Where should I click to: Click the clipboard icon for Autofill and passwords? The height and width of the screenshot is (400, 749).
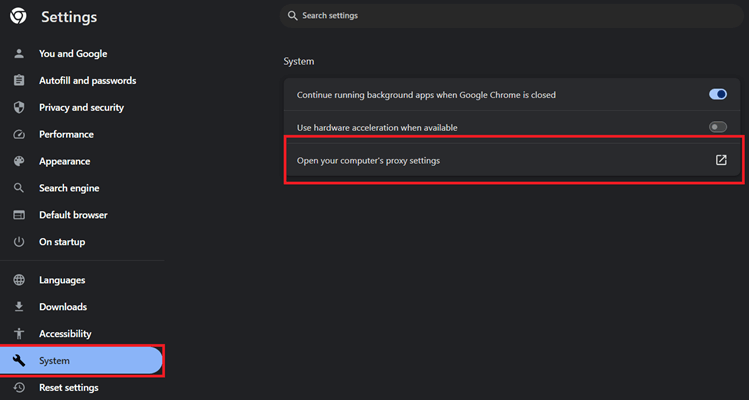point(18,81)
